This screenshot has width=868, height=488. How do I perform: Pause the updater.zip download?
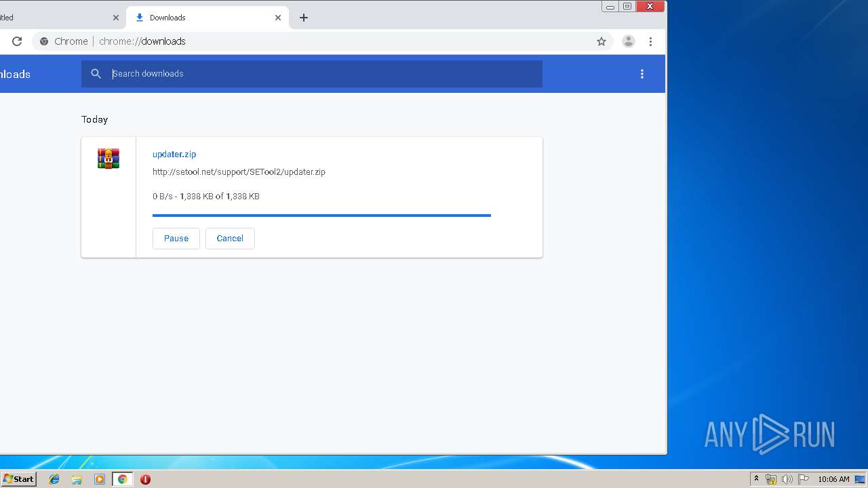176,239
